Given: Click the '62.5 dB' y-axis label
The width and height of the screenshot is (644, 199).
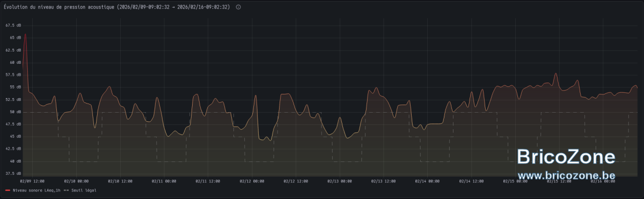Looking at the screenshot, I should tap(13, 50).
